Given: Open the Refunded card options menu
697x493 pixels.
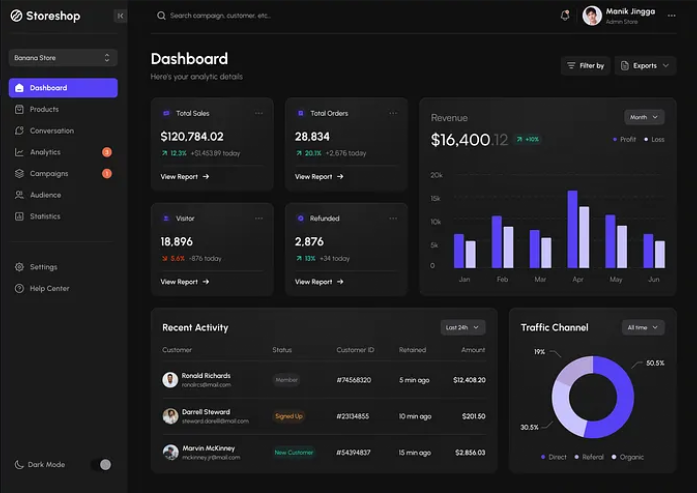Looking at the screenshot, I should point(393,218).
